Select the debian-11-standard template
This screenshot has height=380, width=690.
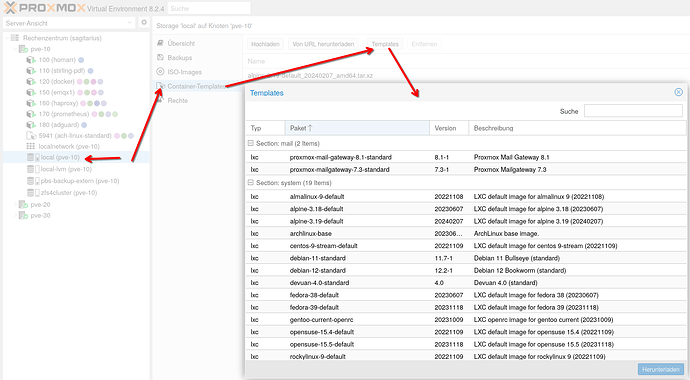pos(466,258)
